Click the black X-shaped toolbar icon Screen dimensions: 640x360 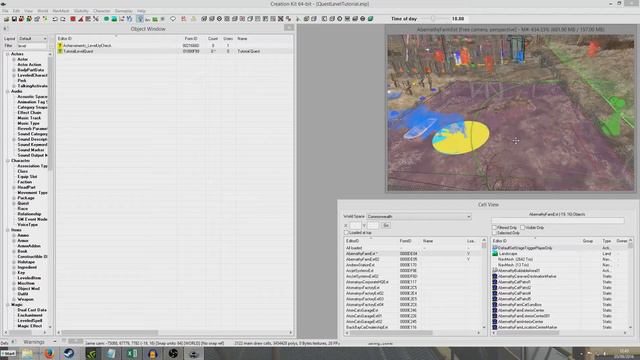[280, 19]
